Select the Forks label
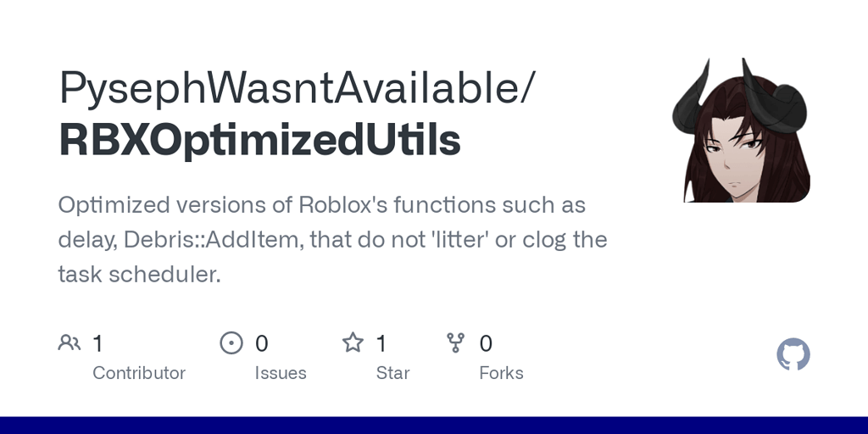Image resolution: width=868 pixels, height=434 pixels. [x=501, y=373]
